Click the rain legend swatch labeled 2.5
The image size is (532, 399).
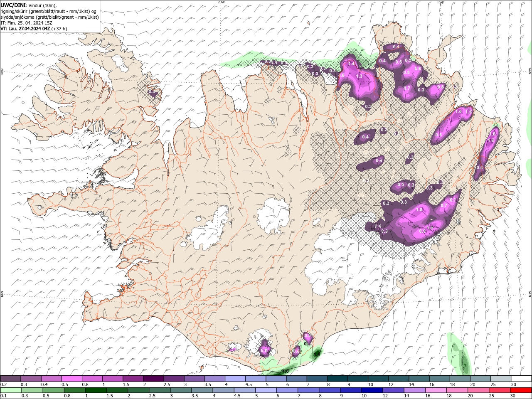click(160, 390)
